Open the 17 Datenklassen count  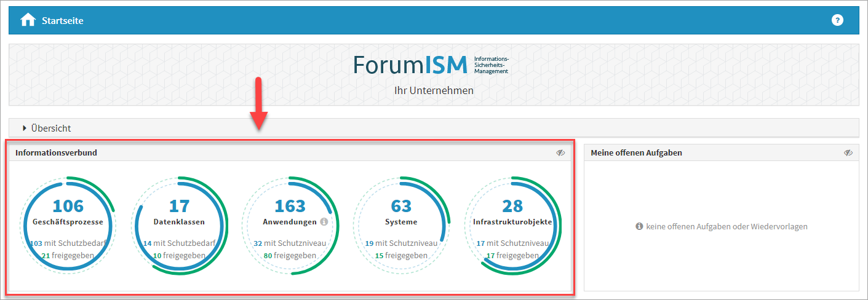pyautogui.click(x=179, y=205)
